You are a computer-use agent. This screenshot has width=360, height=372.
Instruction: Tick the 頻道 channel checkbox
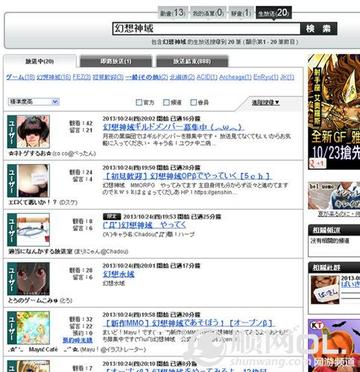pos(166,103)
